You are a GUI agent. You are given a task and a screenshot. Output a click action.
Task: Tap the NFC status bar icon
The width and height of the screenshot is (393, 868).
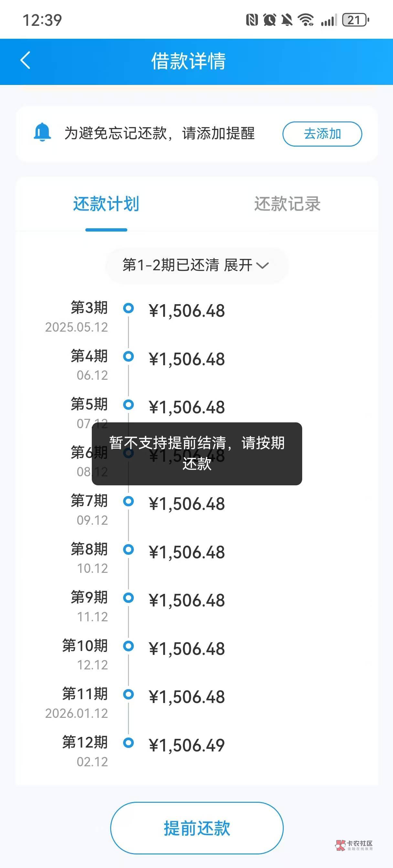252,20
